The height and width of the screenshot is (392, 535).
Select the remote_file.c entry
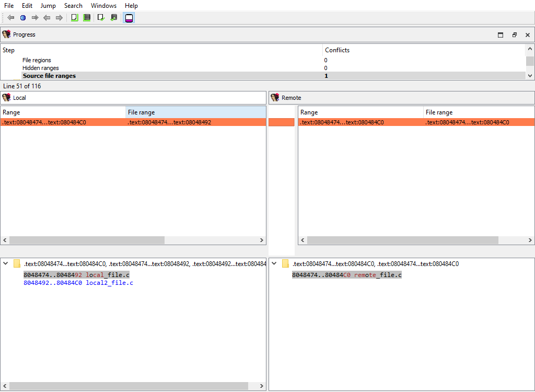[346, 274]
